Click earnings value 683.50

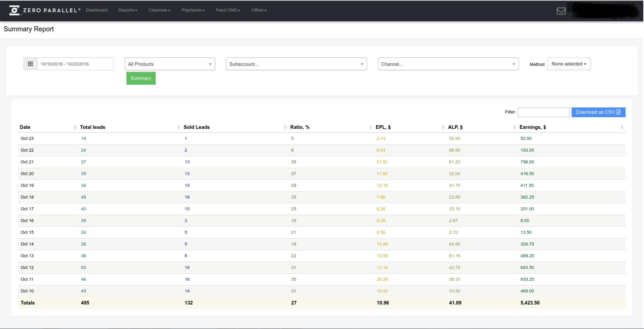point(527,267)
